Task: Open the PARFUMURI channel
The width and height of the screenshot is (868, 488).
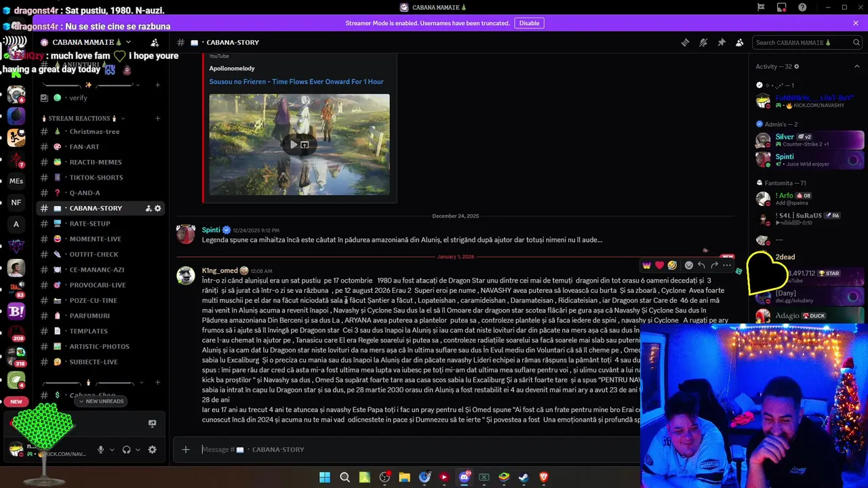Action: [x=100, y=316]
